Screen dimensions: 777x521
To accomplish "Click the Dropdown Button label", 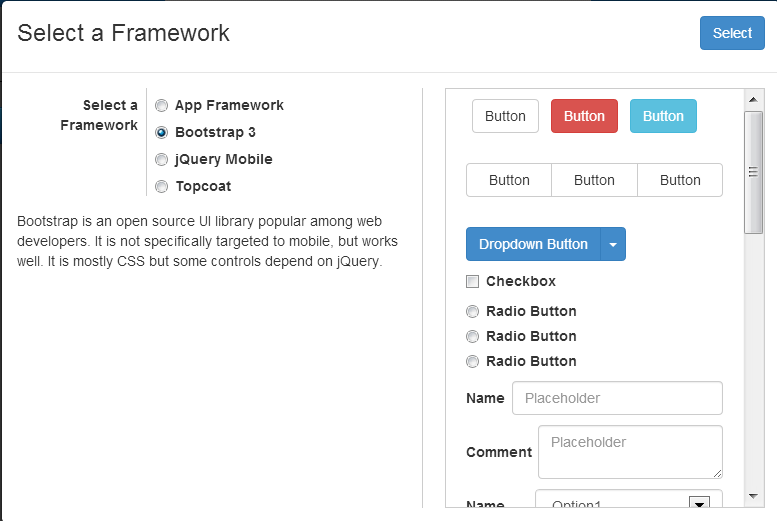I will tap(533, 244).
